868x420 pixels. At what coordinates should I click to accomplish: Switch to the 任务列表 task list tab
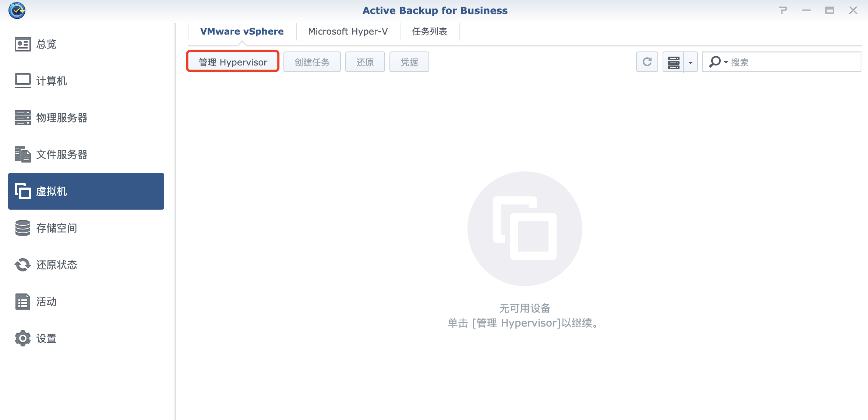pos(430,32)
